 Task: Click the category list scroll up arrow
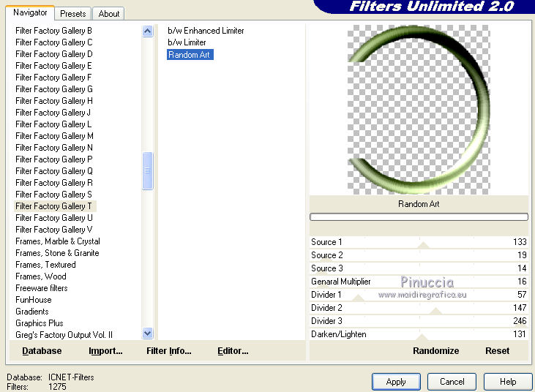coord(147,31)
